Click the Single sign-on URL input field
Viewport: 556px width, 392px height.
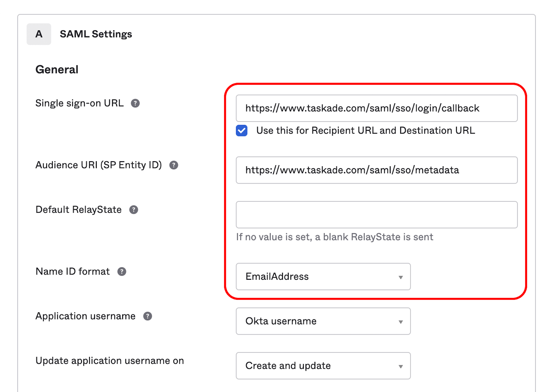pos(376,108)
